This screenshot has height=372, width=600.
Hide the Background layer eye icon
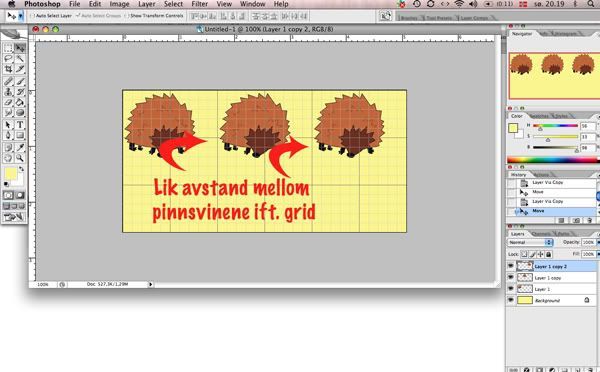pyautogui.click(x=511, y=300)
